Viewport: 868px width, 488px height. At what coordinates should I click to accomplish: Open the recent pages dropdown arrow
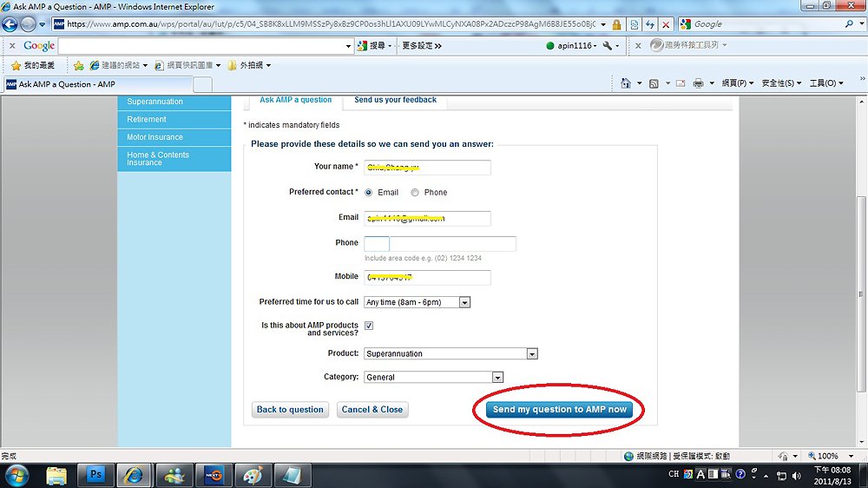[42, 24]
